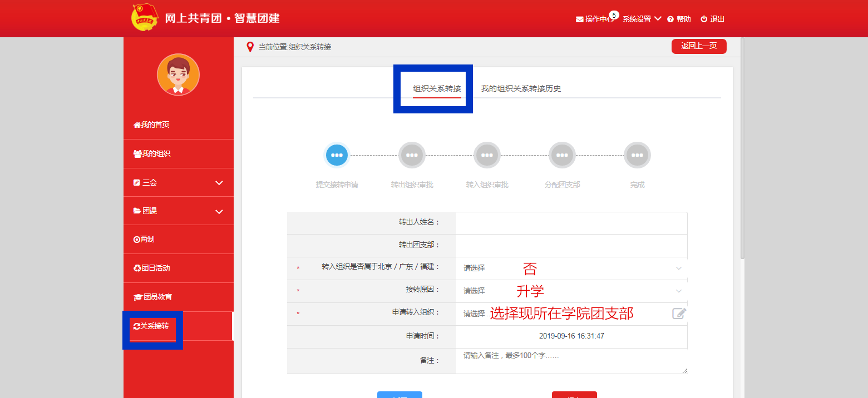The width and height of the screenshot is (868, 398).
Task: Click the 备注 remarks text area
Action: 571,361
